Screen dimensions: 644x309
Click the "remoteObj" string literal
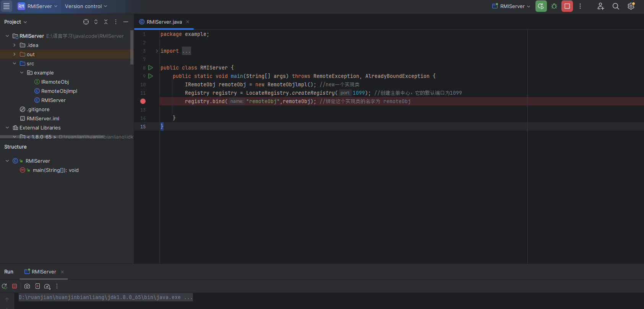pyautogui.click(x=263, y=101)
